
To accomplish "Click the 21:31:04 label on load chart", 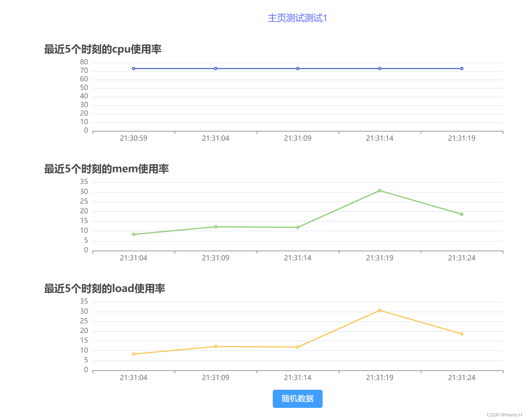I will click(x=134, y=377).
